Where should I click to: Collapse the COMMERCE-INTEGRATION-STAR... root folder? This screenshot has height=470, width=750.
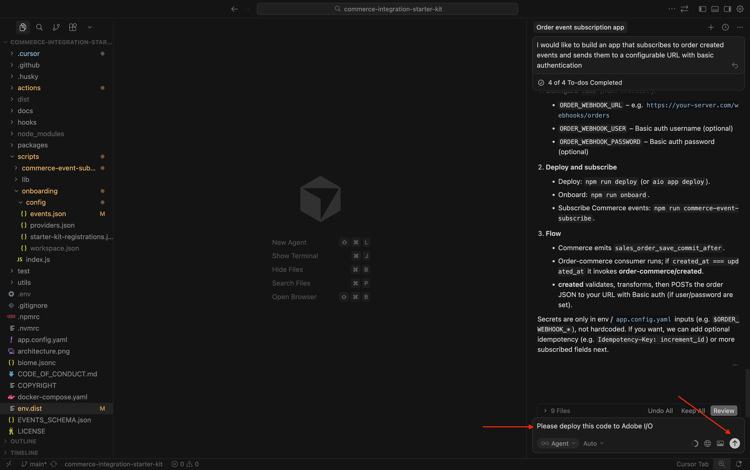[57, 42]
